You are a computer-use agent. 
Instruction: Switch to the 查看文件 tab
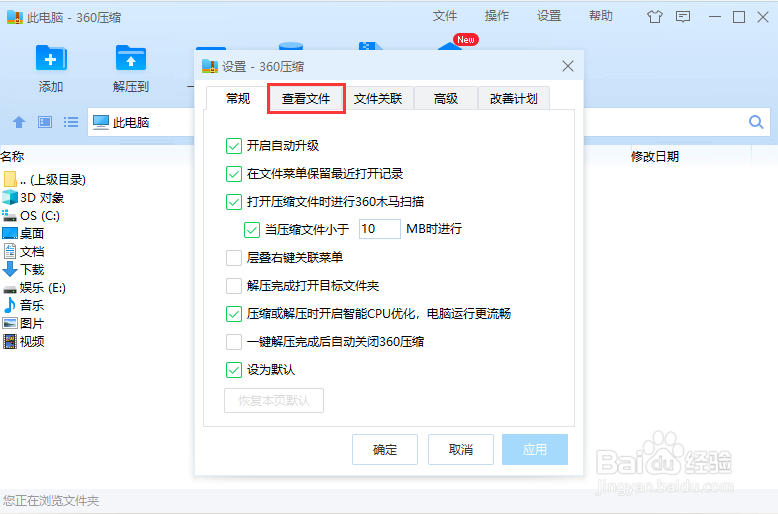306,99
